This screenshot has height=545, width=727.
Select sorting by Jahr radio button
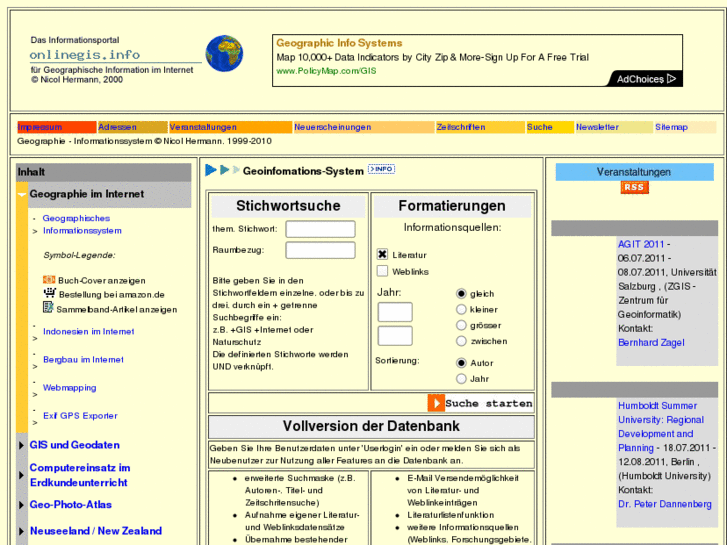[x=461, y=378]
